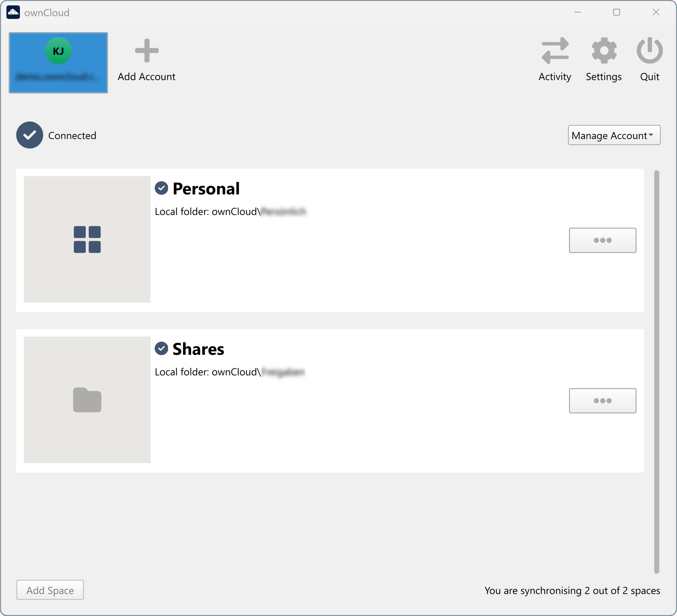The image size is (677, 616).
Task: Click the ownCloud app icon in title bar
Action: pyautogui.click(x=13, y=12)
